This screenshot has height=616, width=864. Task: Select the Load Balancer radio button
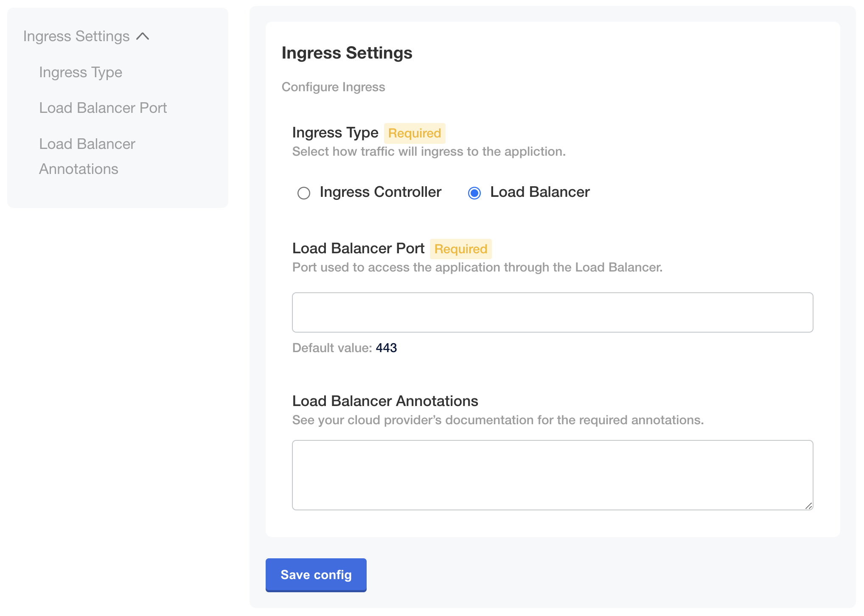pos(474,193)
